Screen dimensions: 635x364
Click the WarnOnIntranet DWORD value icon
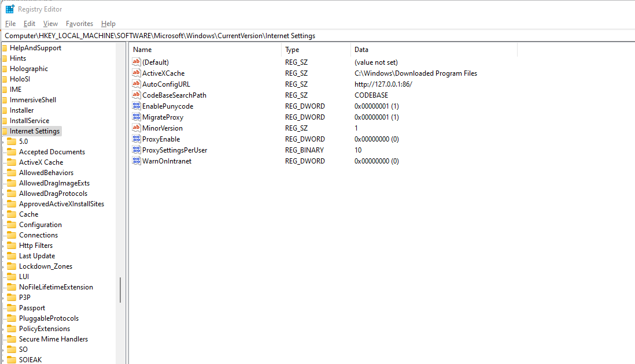click(x=136, y=160)
